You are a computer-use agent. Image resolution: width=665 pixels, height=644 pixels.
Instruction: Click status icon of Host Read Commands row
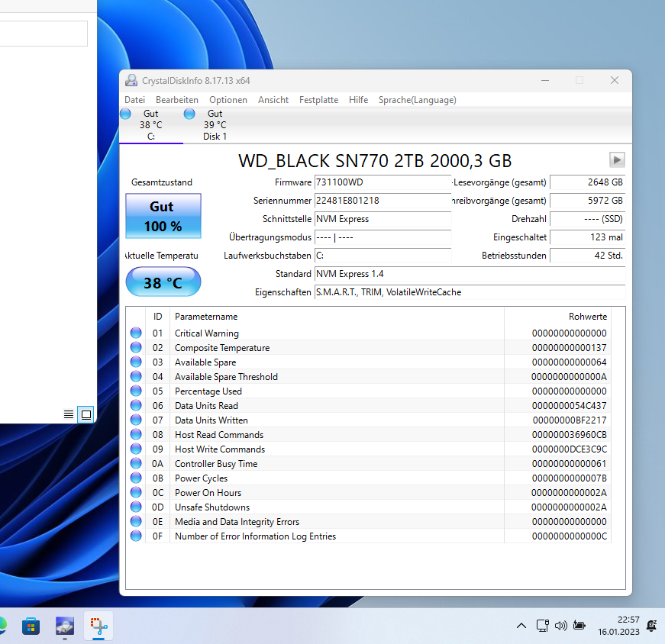pyautogui.click(x=136, y=434)
